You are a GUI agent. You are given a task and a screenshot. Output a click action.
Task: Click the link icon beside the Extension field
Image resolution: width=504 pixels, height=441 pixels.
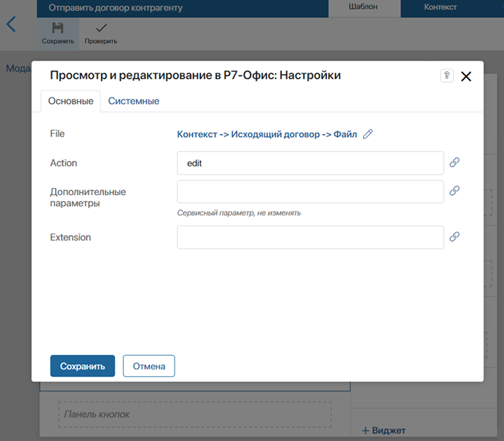(455, 237)
